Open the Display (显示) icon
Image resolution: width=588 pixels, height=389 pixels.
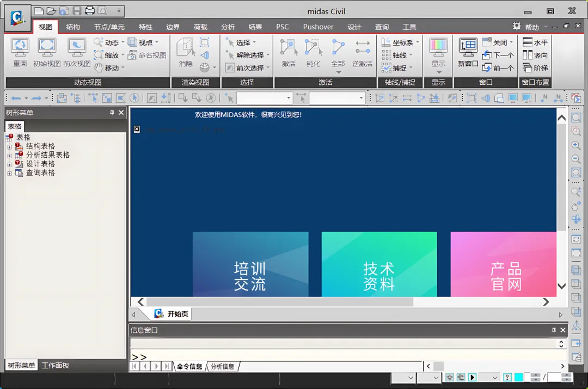coord(438,52)
